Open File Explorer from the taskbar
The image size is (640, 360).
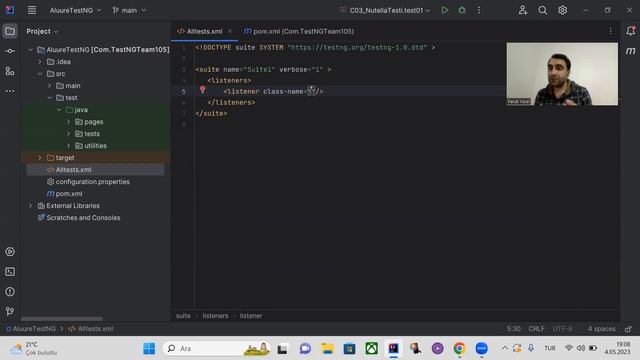click(x=327, y=348)
